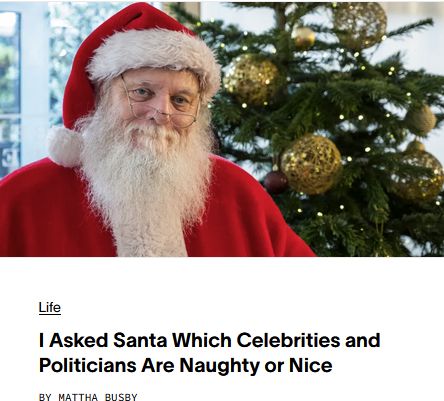Click the window behind Santa
This screenshot has height=401, width=444.
10,90
